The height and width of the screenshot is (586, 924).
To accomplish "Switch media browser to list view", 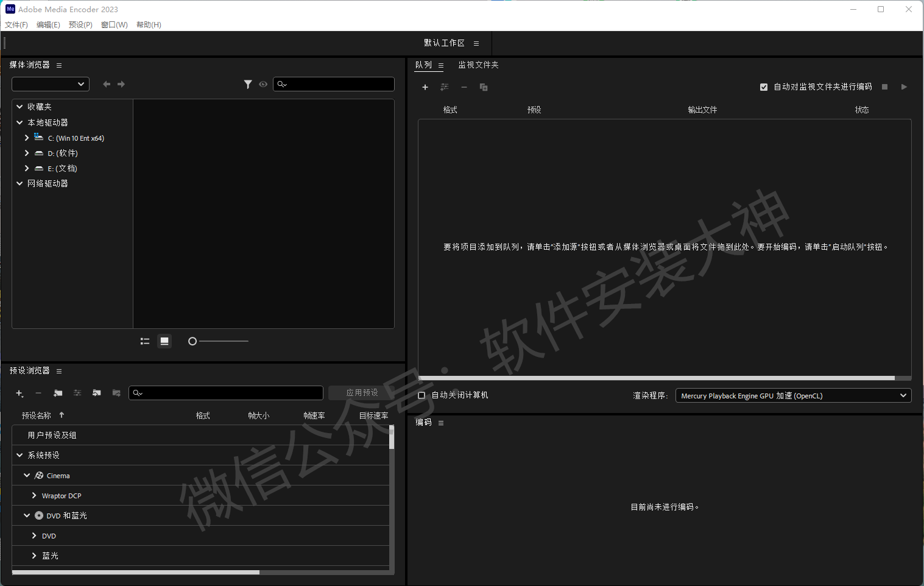I will pos(145,341).
